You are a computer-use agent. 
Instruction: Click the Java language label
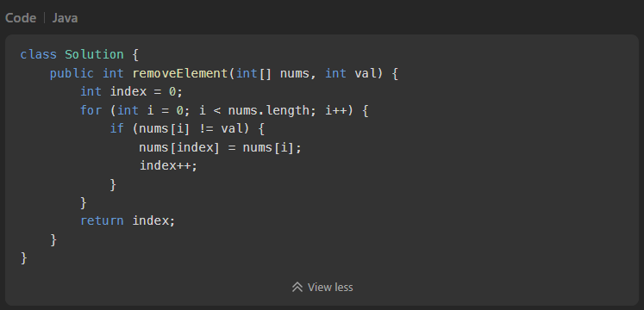pos(65,18)
